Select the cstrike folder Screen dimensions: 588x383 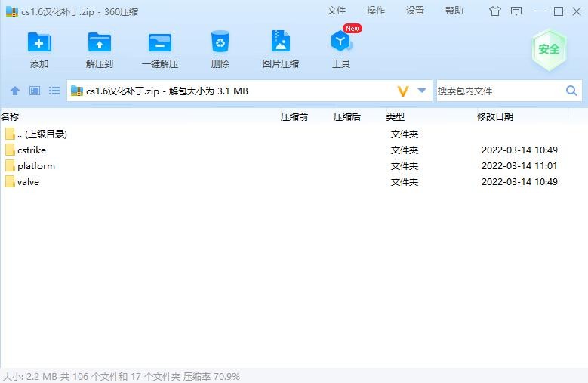(284, 150)
